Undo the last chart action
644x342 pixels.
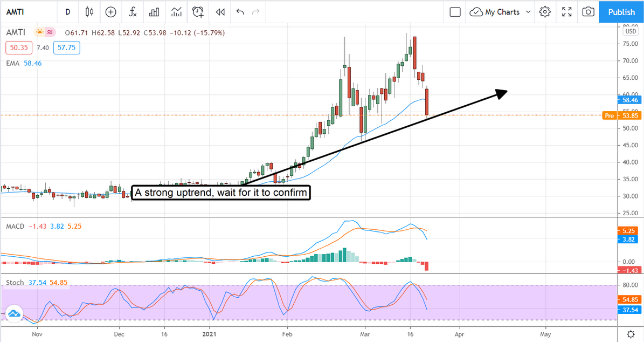[x=240, y=12]
